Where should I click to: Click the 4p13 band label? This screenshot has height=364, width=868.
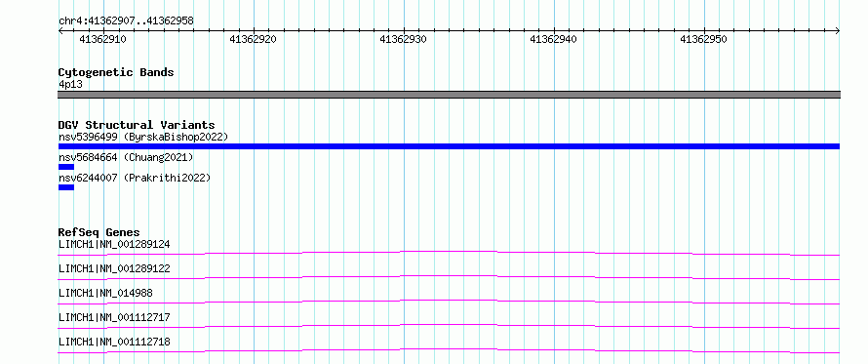pyautogui.click(x=70, y=85)
